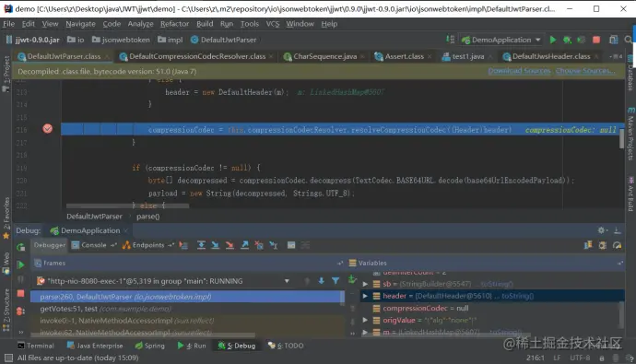This screenshot has width=636, height=364.
Task: Expand the header variable node
Action: [365, 296]
